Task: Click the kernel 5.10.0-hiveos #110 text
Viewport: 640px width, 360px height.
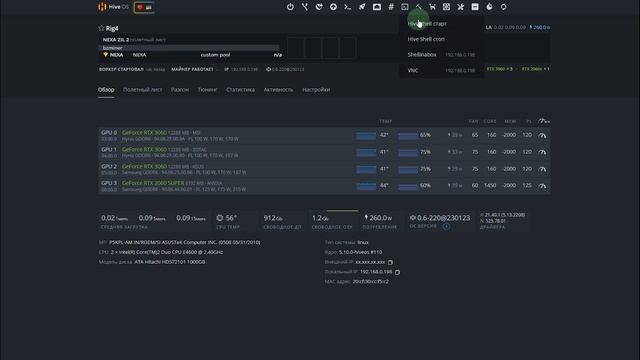Action: 360,252
